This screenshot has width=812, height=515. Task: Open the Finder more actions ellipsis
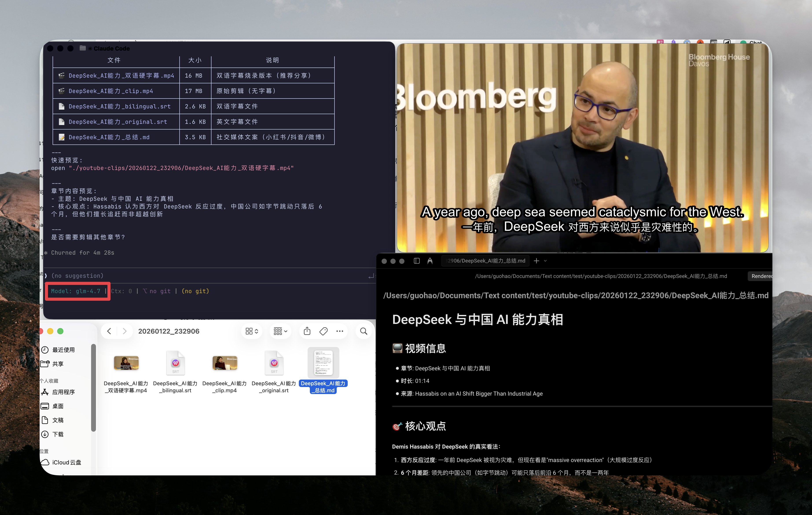point(340,331)
